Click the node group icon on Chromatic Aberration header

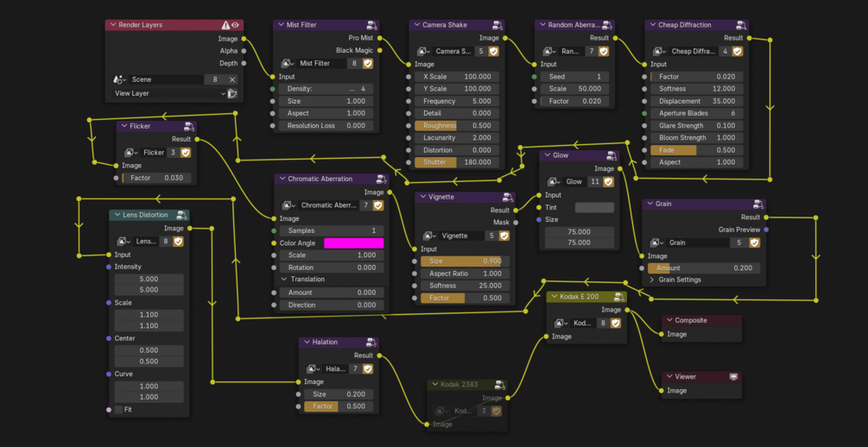(381, 179)
